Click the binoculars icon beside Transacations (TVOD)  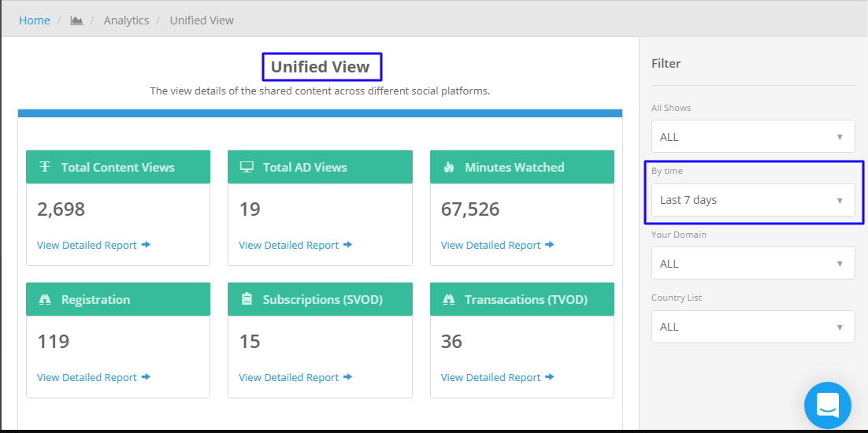[449, 299]
